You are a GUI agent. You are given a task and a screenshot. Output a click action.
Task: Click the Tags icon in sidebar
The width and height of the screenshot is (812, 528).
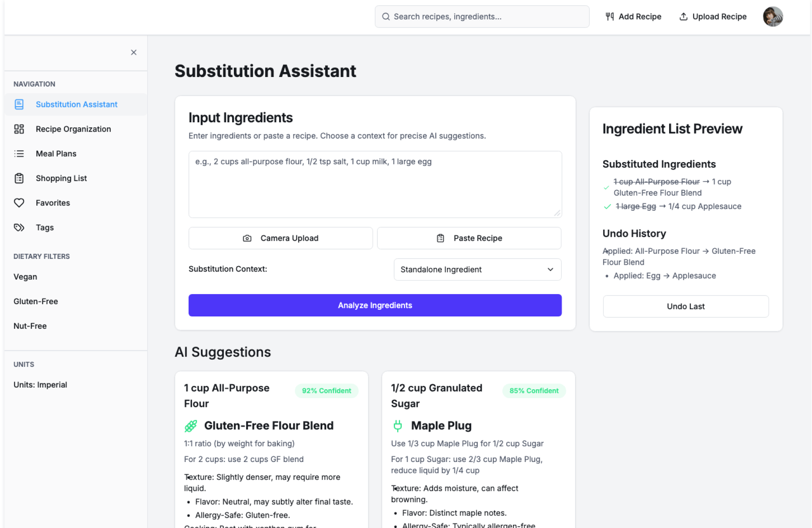tap(19, 227)
